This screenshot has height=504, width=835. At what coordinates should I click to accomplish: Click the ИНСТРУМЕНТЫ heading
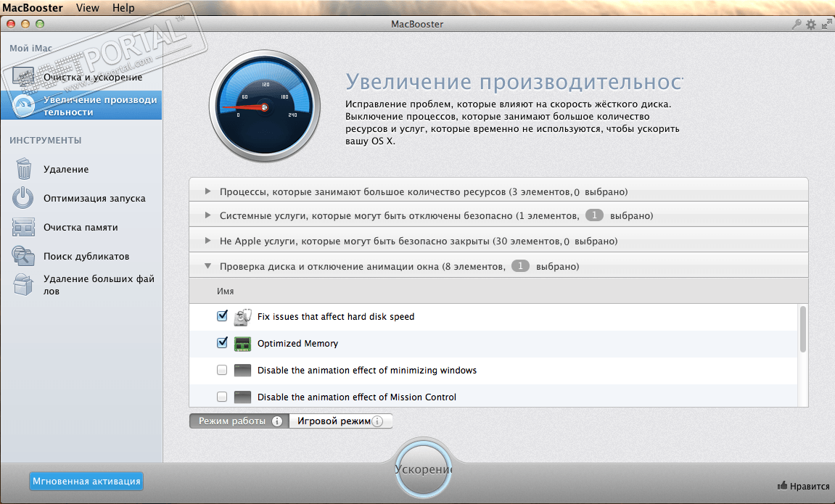click(x=45, y=141)
